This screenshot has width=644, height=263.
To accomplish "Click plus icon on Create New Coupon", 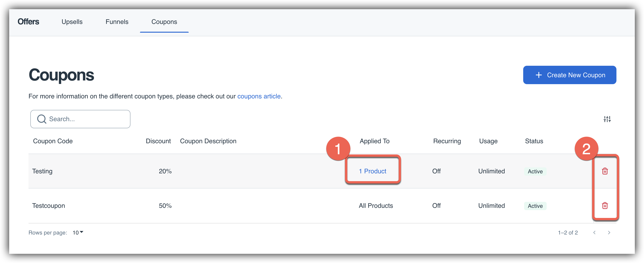I will tap(539, 75).
